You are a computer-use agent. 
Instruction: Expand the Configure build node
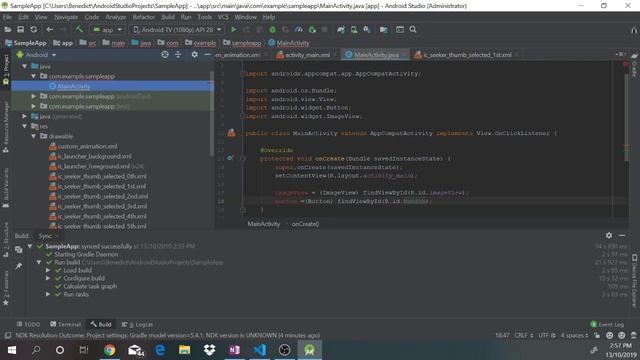(x=48, y=278)
